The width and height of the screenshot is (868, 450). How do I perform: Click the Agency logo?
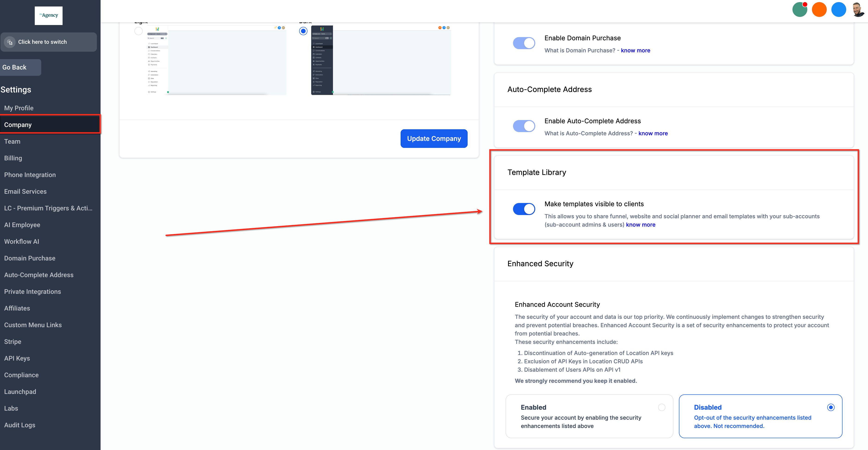(48, 16)
